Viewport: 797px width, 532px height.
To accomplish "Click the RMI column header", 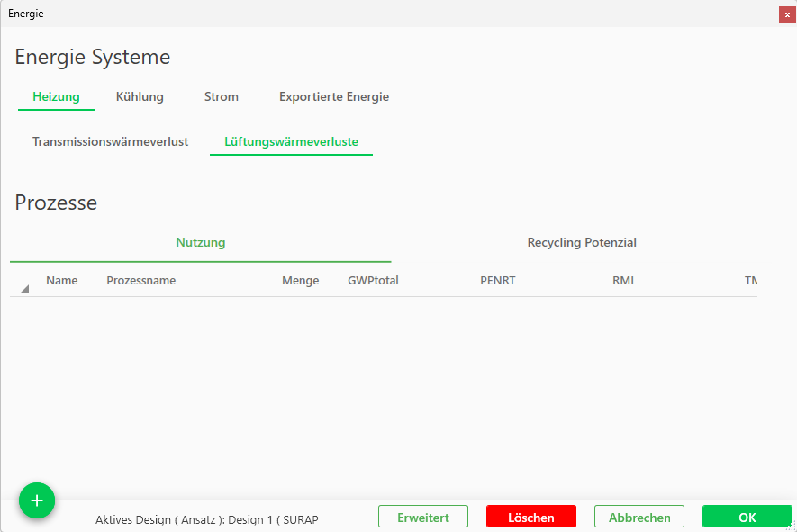I will click(x=623, y=281).
